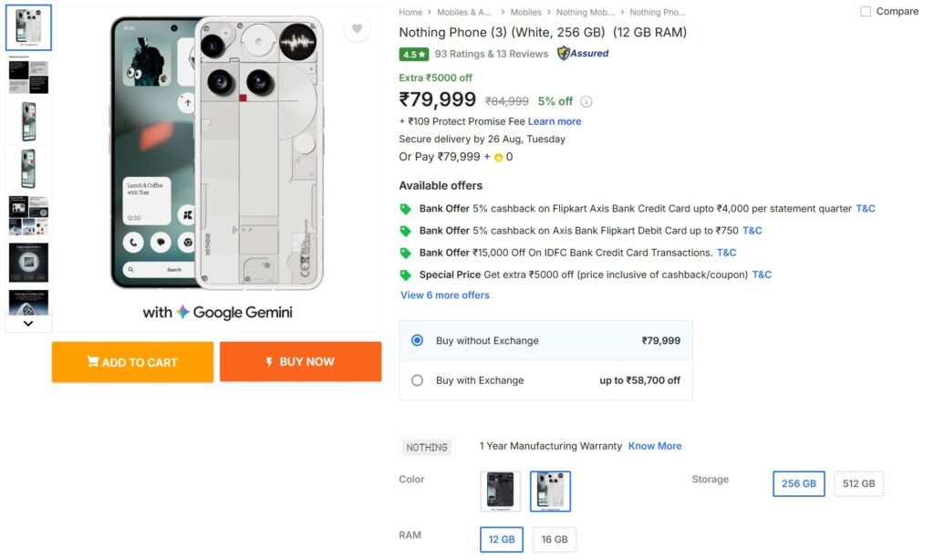The width and height of the screenshot is (934, 560).
Task: Add product to wishlist with heart icon
Action: click(x=357, y=29)
